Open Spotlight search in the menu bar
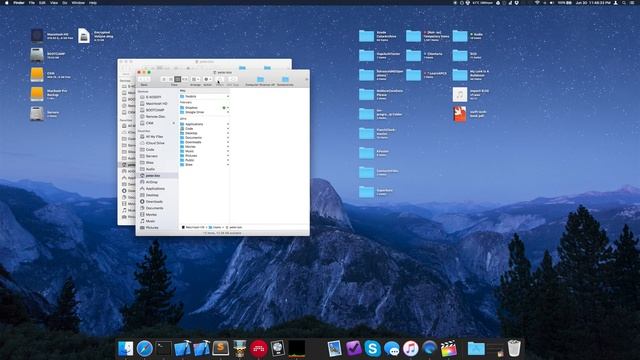This screenshot has width=640, height=360. [x=624, y=2]
